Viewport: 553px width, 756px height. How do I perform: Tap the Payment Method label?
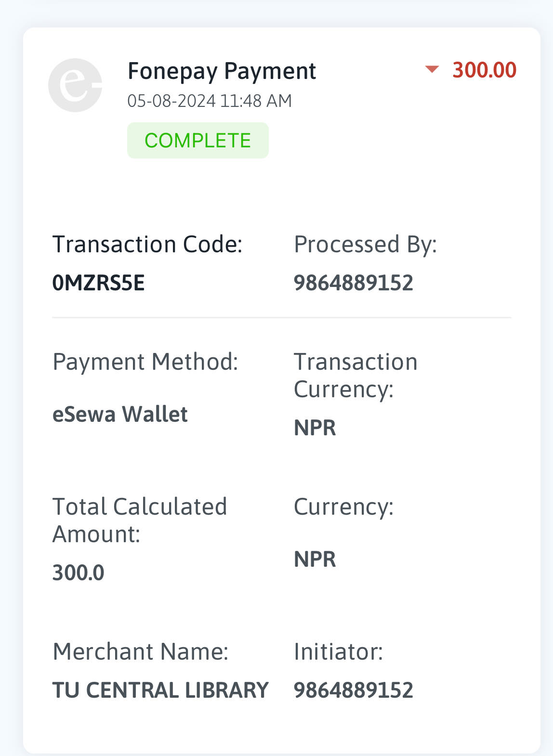(145, 362)
